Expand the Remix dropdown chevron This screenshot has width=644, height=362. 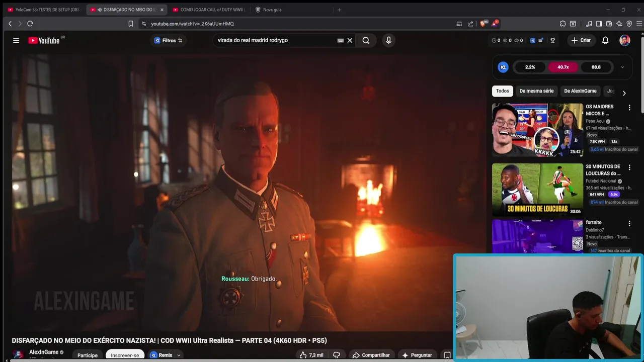(x=178, y=355)
